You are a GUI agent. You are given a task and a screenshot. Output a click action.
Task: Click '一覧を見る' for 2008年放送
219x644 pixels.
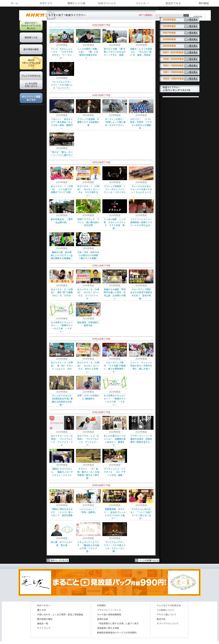[191, 26]
